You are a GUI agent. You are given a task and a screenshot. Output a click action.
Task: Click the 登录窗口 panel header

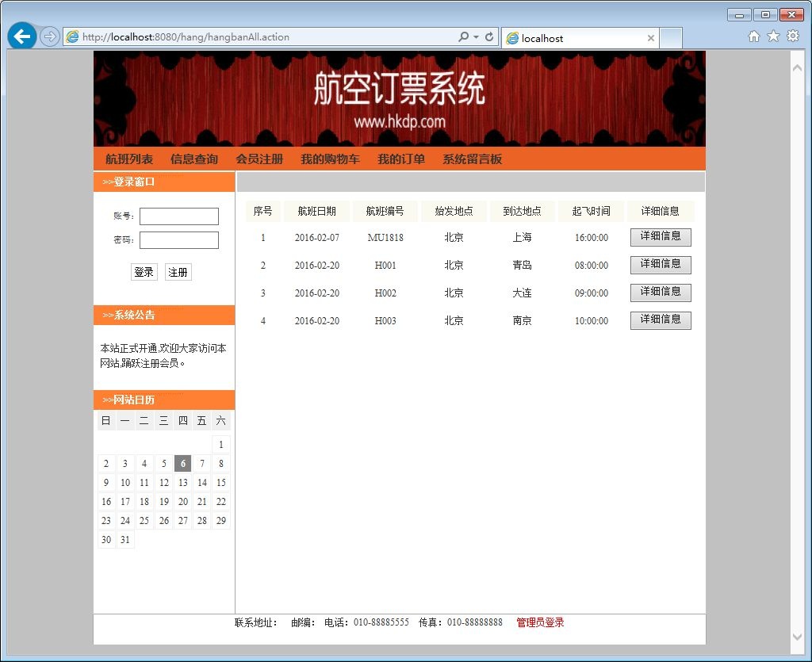pos(164,182)
